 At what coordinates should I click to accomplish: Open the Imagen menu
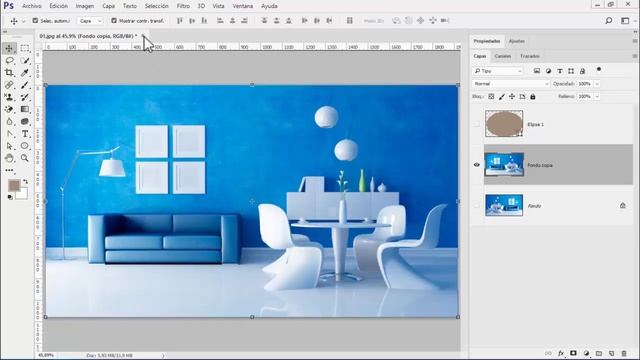(x=85, y=6)
